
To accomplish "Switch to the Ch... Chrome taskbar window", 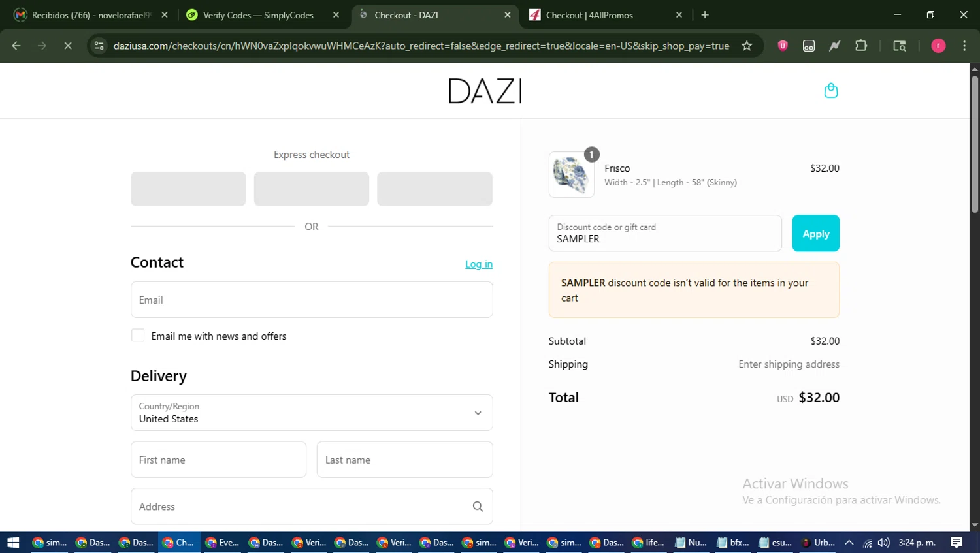I will pos(179,543).
